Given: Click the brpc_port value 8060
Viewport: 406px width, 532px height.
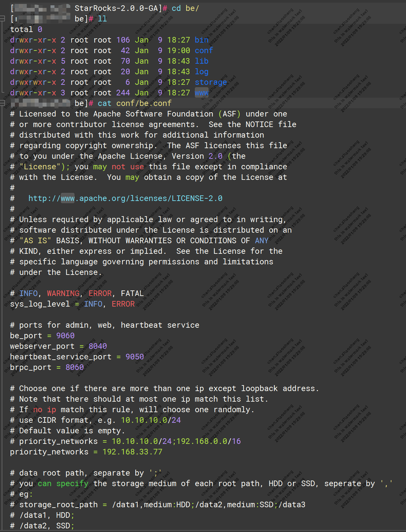Looking at the screenshot, I should tap(75, 367).
